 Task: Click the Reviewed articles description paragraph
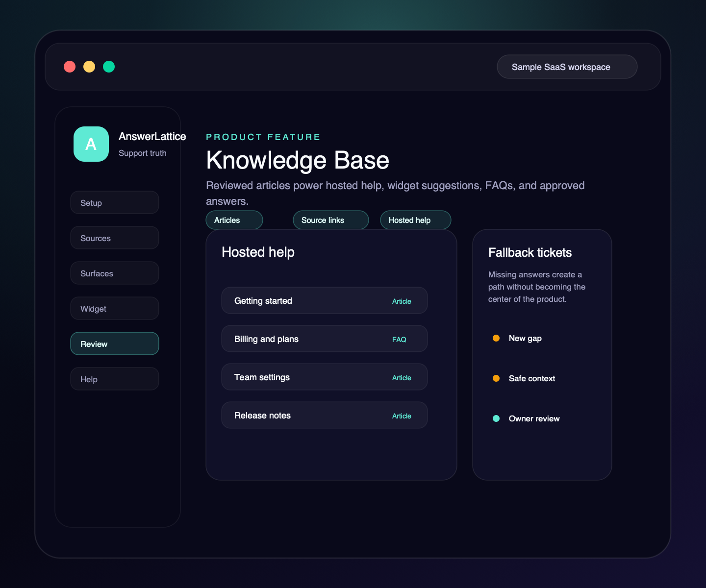[x=395, y=193]
